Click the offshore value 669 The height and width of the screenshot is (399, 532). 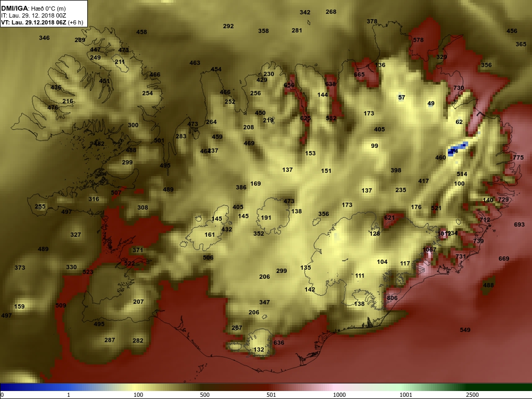504,259
